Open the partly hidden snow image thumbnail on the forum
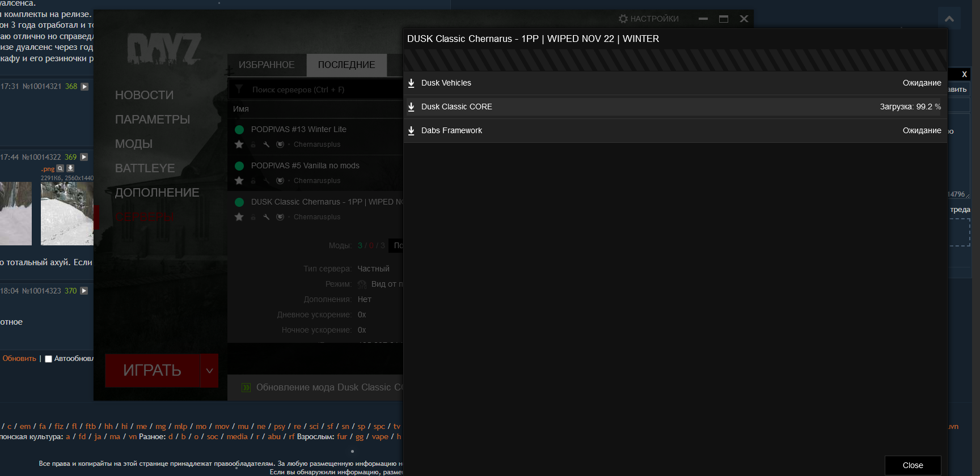Viewport: 980px width, 476px height. 16,214
